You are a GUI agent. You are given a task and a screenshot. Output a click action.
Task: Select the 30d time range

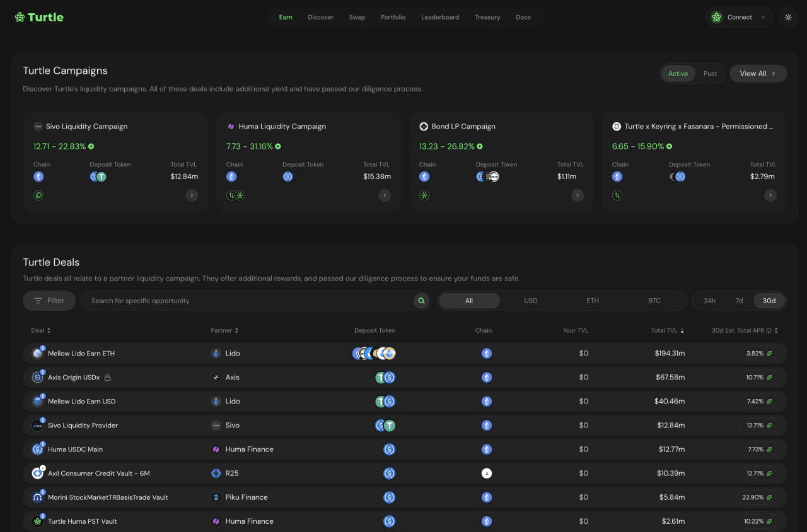click(769, 301)
